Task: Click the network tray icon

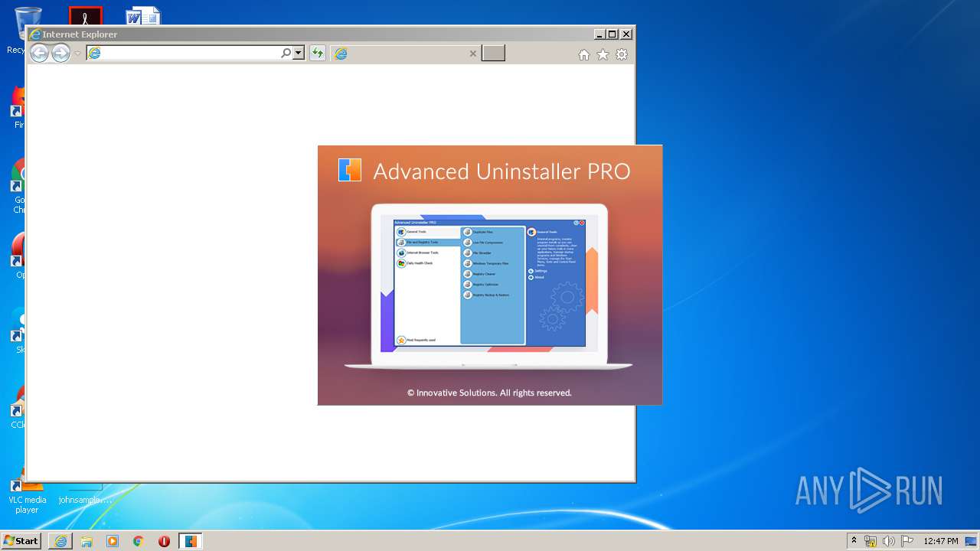Action: (x=871, y=541)
